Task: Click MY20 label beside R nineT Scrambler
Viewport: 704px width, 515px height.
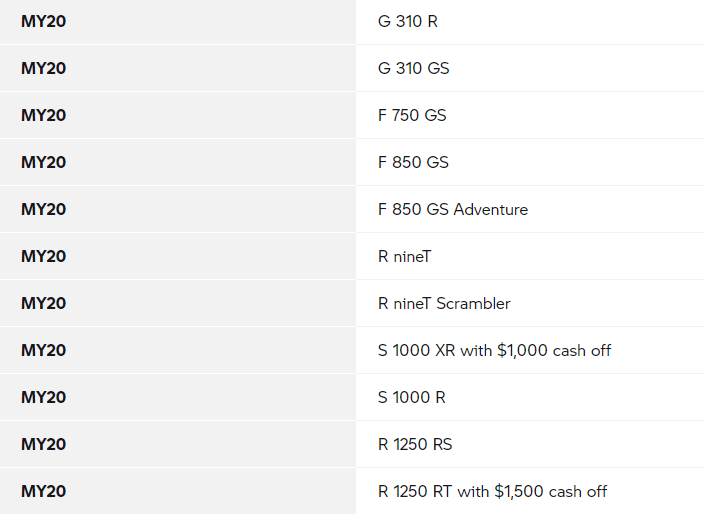Action: click(x=44, y=304)
